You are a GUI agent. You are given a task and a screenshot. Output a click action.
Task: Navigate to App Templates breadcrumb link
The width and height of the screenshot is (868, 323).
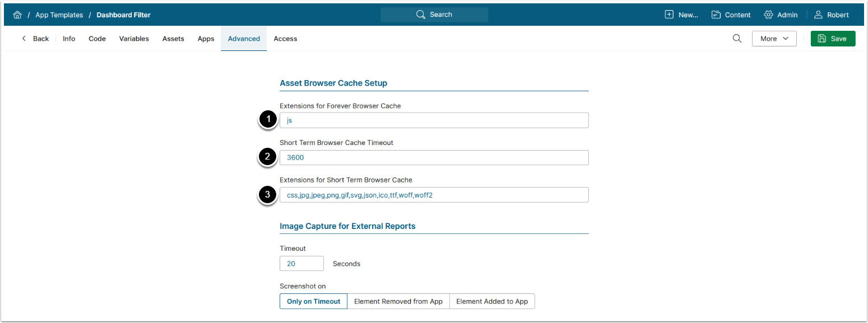point(59,15)
